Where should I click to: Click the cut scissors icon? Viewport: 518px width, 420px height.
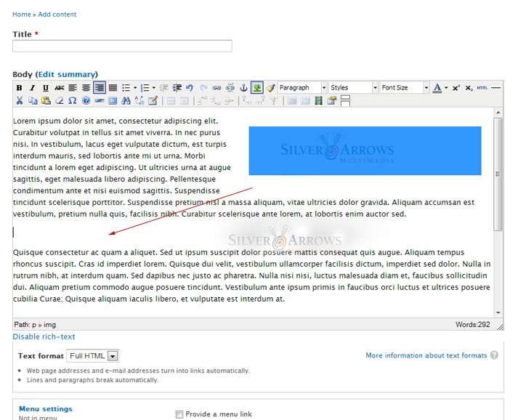[x=20, y=100]
